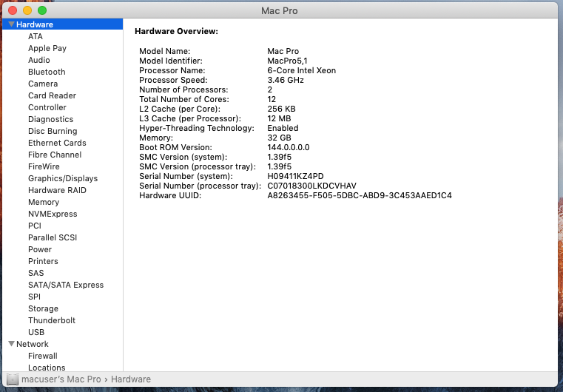The image size is (563, 392).
Task: Zoom the window with the green button
Action: (x=42, y=10)
